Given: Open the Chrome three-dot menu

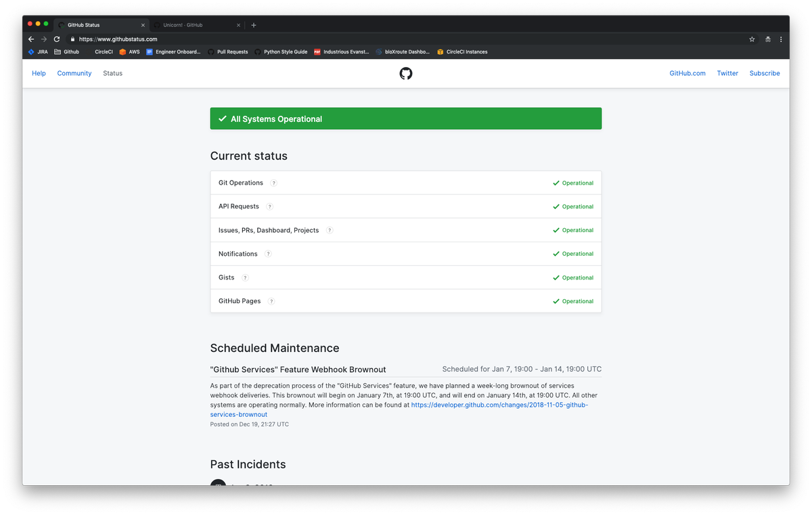Looking at the screenshot, I should pos(781,39).
